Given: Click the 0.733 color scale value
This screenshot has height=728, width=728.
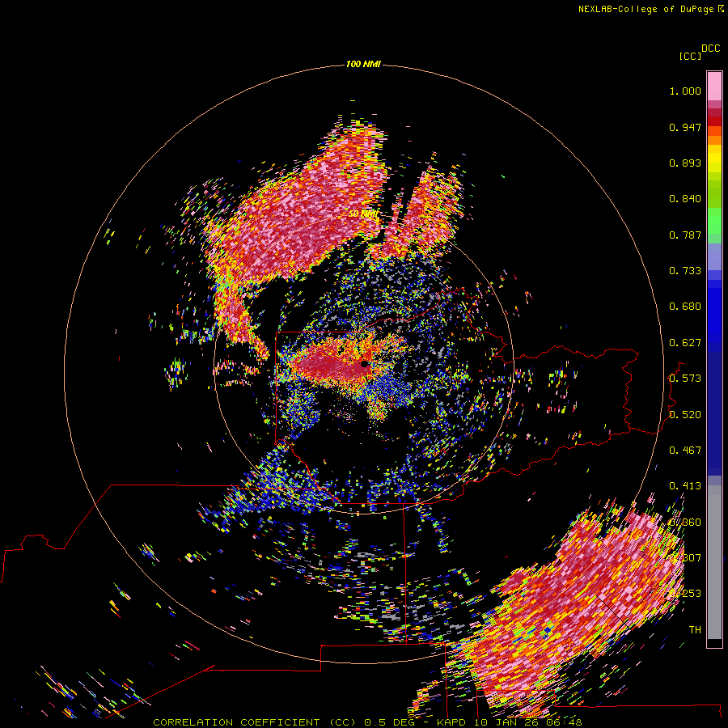Looking at the screenshot, I should tap(685, 271).
